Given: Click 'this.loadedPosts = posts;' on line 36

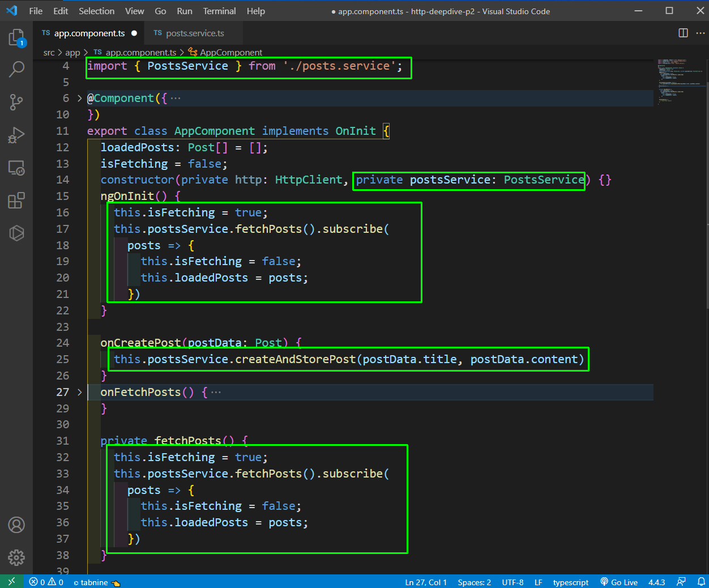Looking at the screenshot, I should [224, 522].
